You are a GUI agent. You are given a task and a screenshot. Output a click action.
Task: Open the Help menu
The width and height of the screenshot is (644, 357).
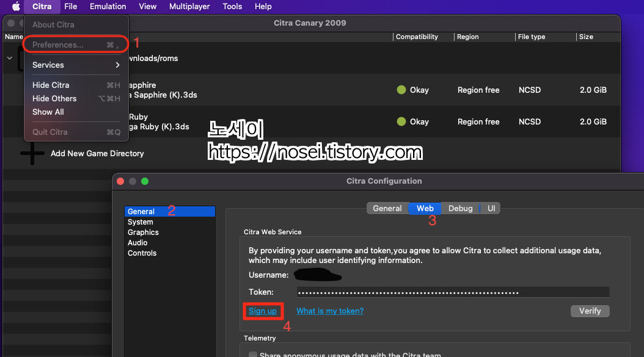[x=263, y=6]
